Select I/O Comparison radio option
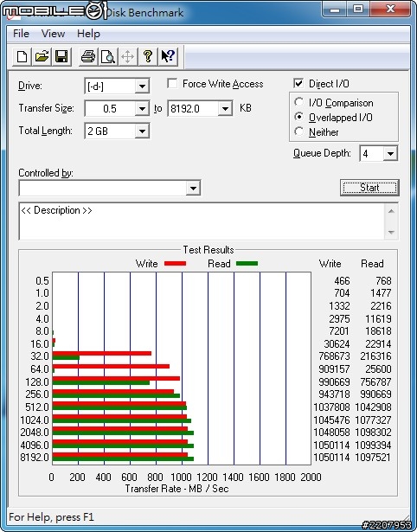Image resolution: width=417 pixels, height=532 pixels. [x=299, y=102]
